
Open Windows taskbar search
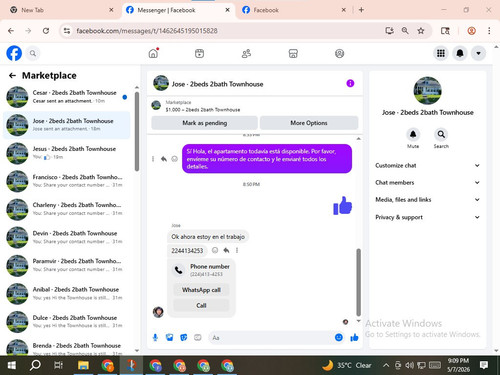pyautogui.click(x=35, y=365)
